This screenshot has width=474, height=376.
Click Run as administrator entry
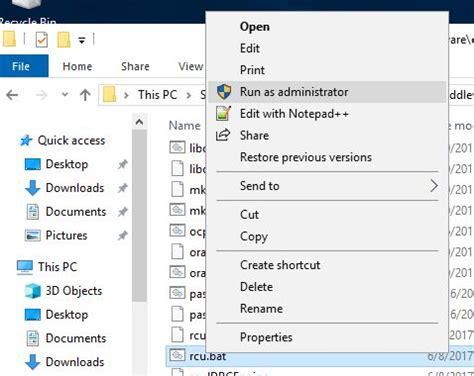327,92
